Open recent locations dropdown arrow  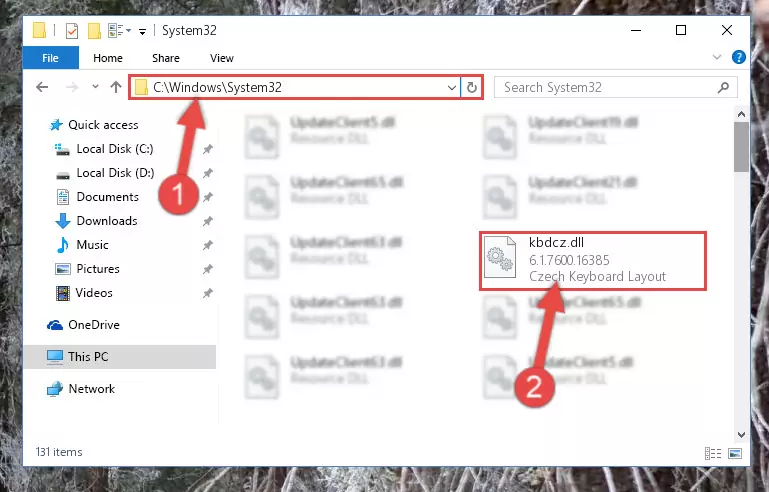click(95, 87)
